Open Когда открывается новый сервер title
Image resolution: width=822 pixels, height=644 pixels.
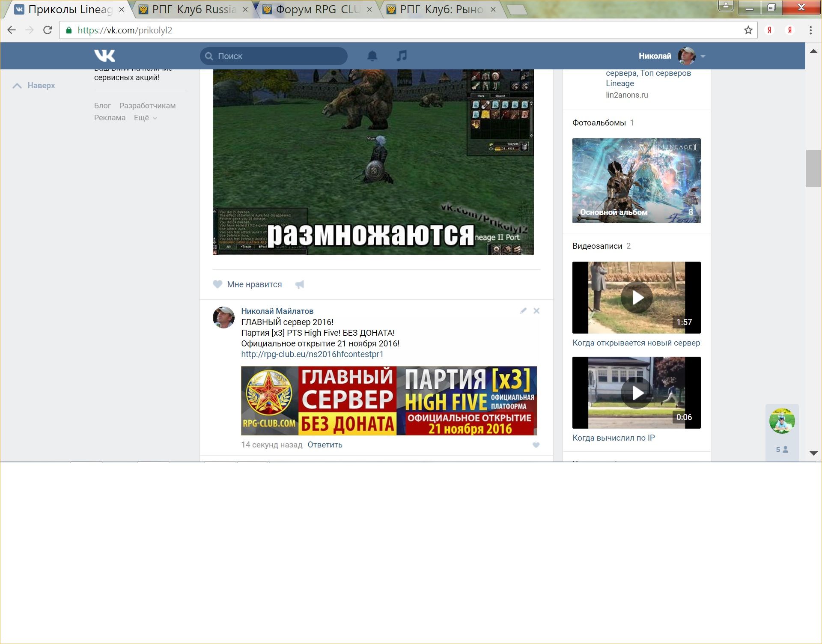tap(636, 343)
